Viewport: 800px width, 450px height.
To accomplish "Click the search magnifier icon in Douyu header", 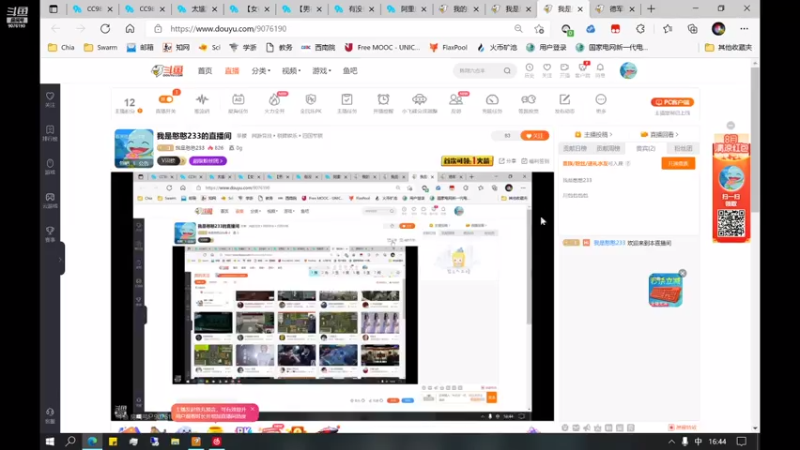I will [x=507, y=71].
